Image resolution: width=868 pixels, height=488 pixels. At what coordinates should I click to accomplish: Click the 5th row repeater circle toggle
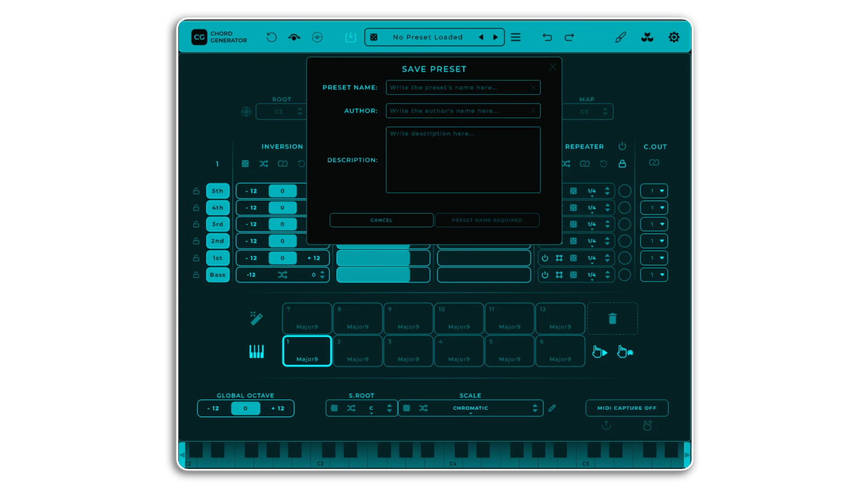click(x=625, y=191)
